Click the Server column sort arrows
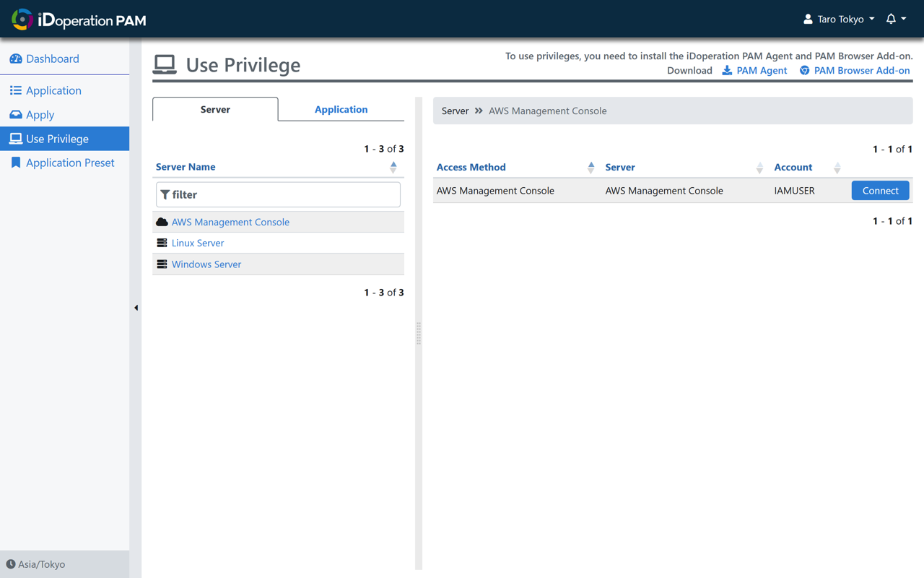The image size is (924, 578). pyautogui.click(x=759, y=168)
